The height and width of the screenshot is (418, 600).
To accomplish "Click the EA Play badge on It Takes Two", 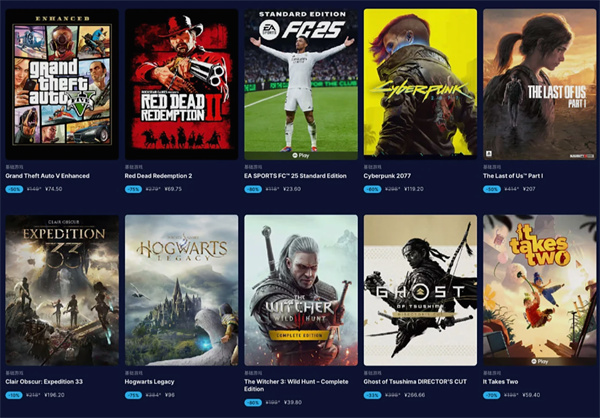I will pos(540,361).
